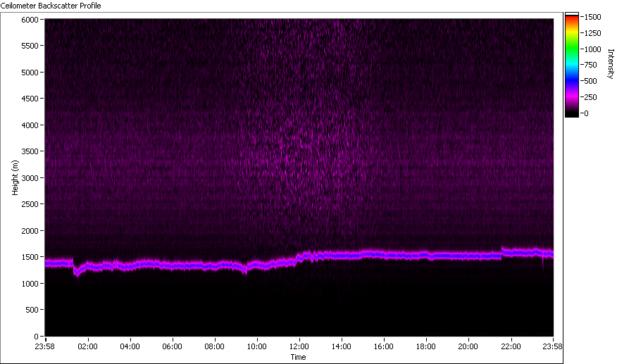
Task: Click the '4000' height axis label
Action: point(30,125)
